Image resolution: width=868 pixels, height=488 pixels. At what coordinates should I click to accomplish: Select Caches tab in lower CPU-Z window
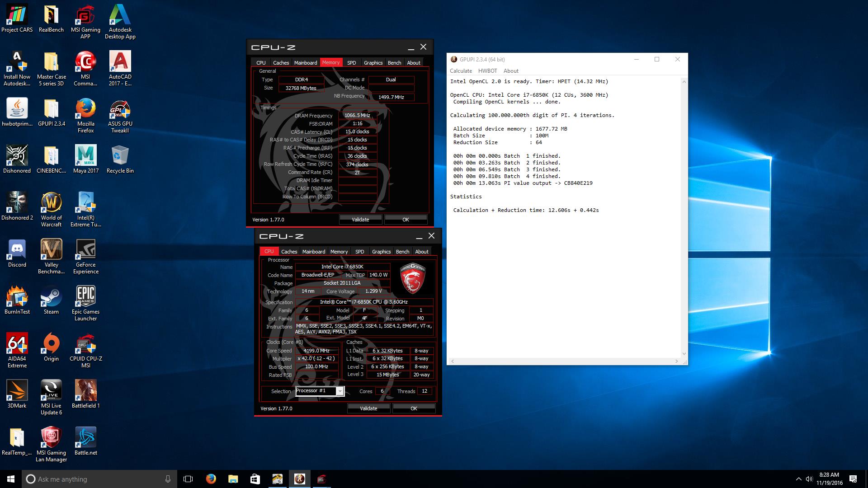289,252
